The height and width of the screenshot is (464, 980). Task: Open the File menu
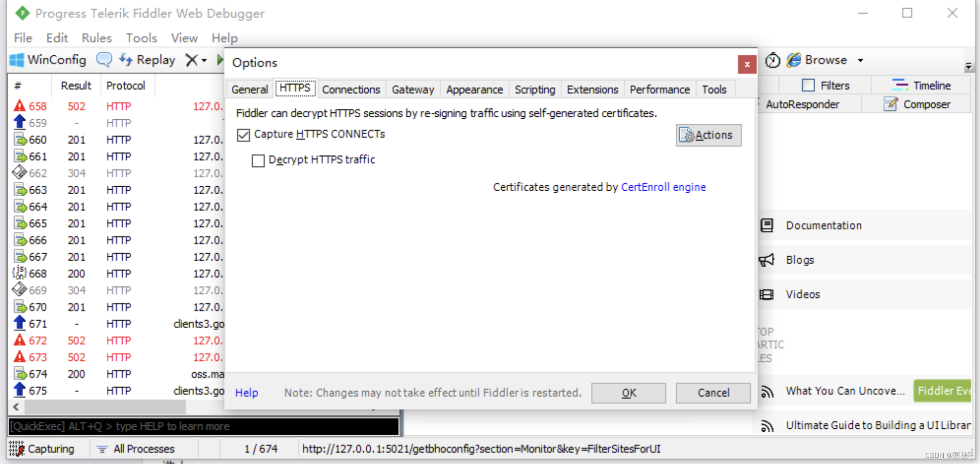click(23, 38)
